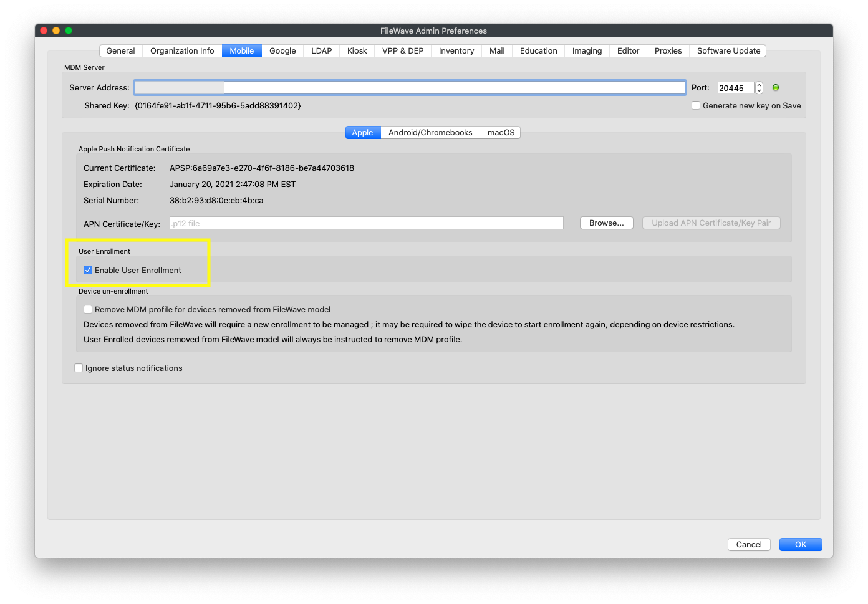Open the Google tab
The width and height of the screenshot is (868, 604).
click(282, 51)
